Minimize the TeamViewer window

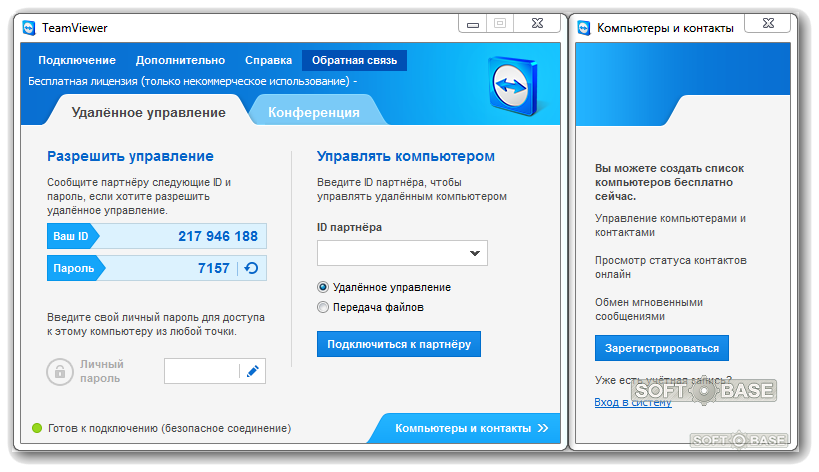coord(473,24)
